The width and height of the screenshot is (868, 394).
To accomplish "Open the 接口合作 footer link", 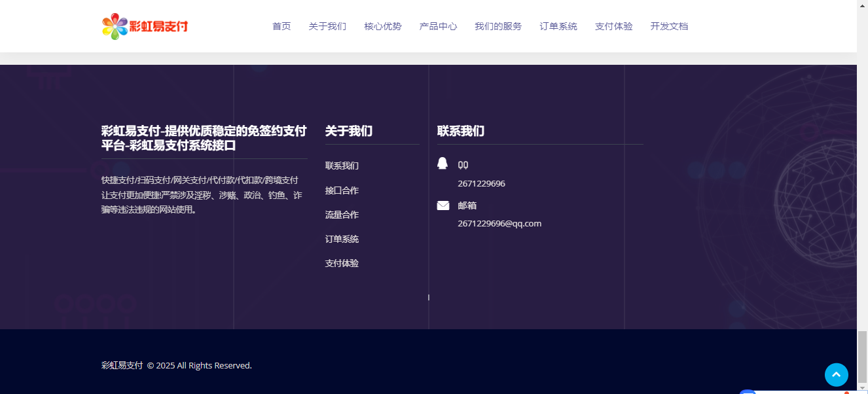I will point(342,190).
